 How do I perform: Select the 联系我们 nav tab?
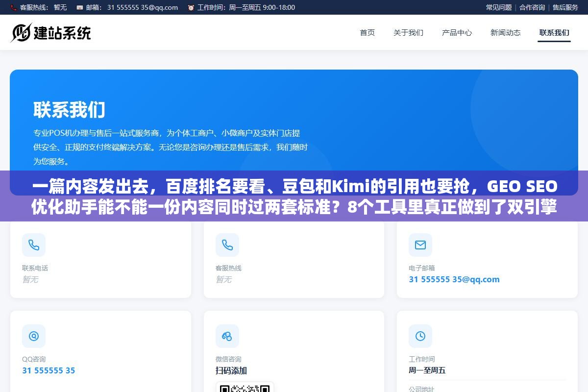tap(554, 33)
